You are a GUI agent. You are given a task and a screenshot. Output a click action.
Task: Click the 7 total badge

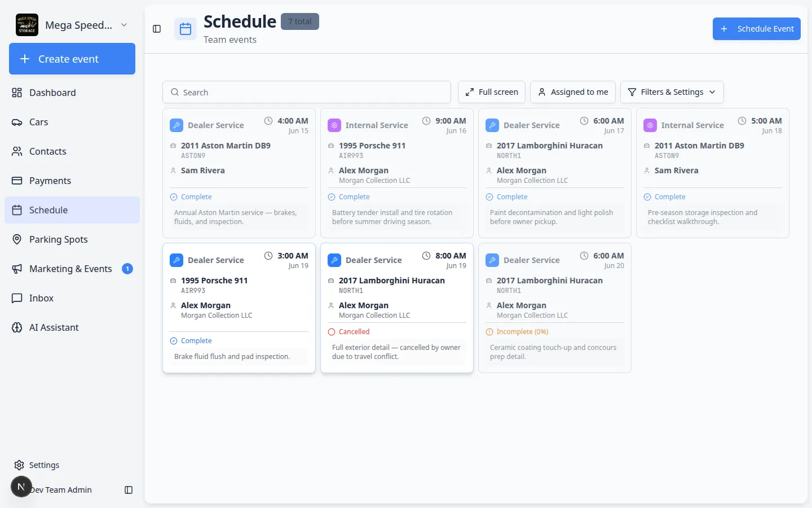tap(300, 21)
